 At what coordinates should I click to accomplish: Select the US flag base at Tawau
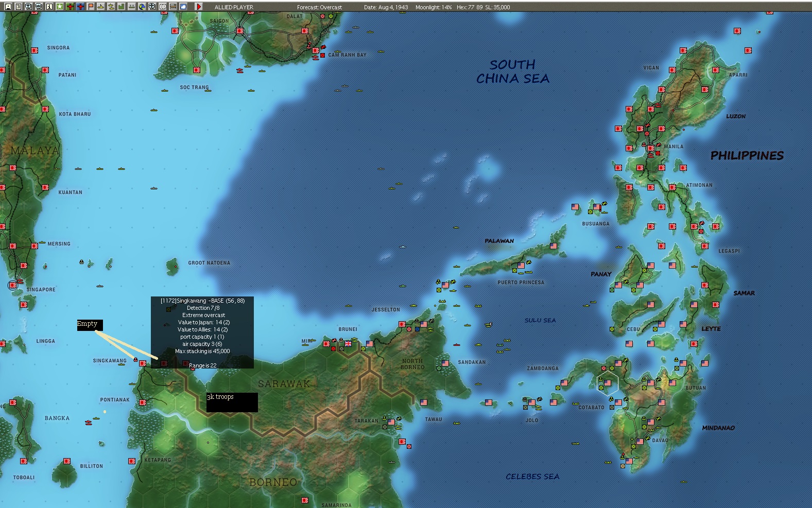click(x=424, y=402)
